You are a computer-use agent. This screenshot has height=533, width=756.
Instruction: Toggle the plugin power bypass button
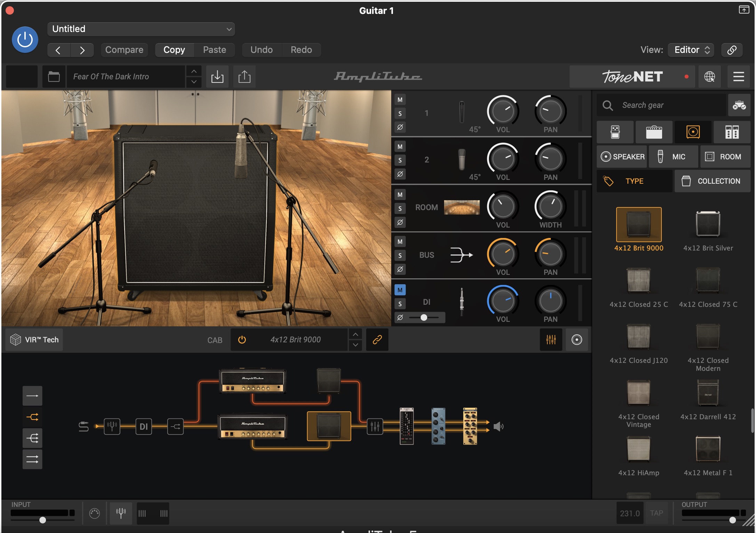25,39
